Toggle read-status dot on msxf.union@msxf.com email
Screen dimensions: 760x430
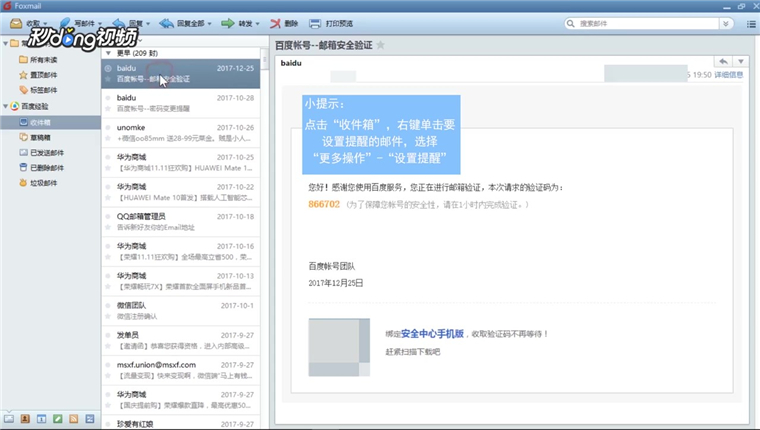[108, 365]
